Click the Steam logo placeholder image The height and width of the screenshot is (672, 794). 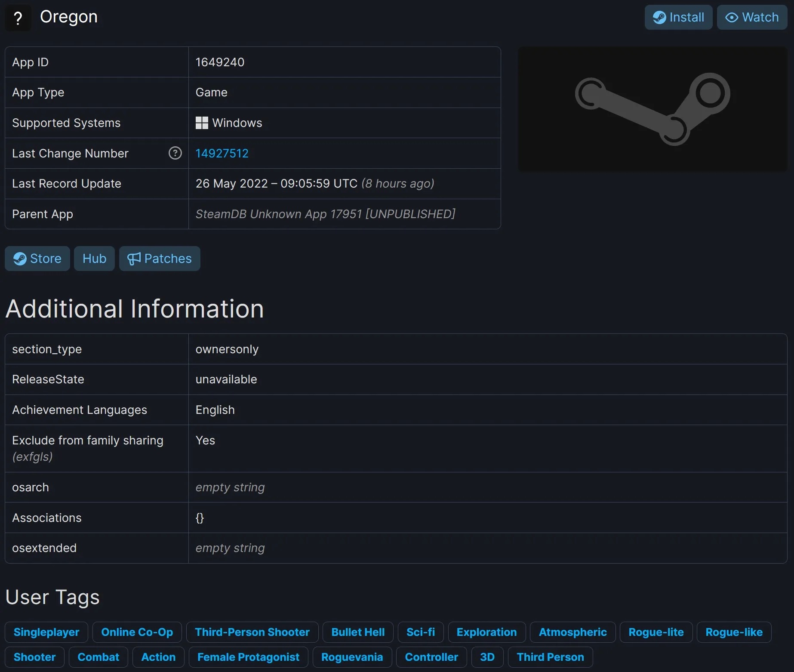pyautogui.click(x=652, y=109)
